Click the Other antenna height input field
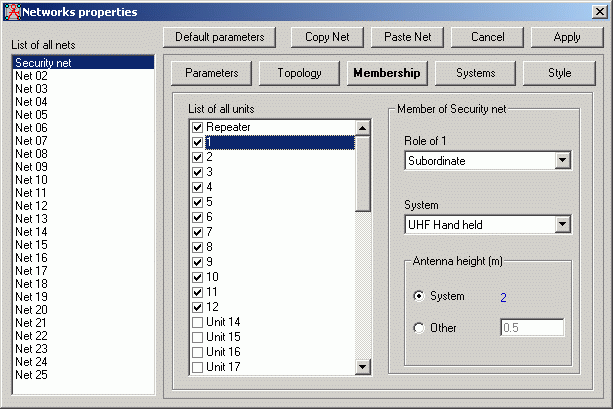The width and height of the screenshot is (613, 409). pos(532,328)
